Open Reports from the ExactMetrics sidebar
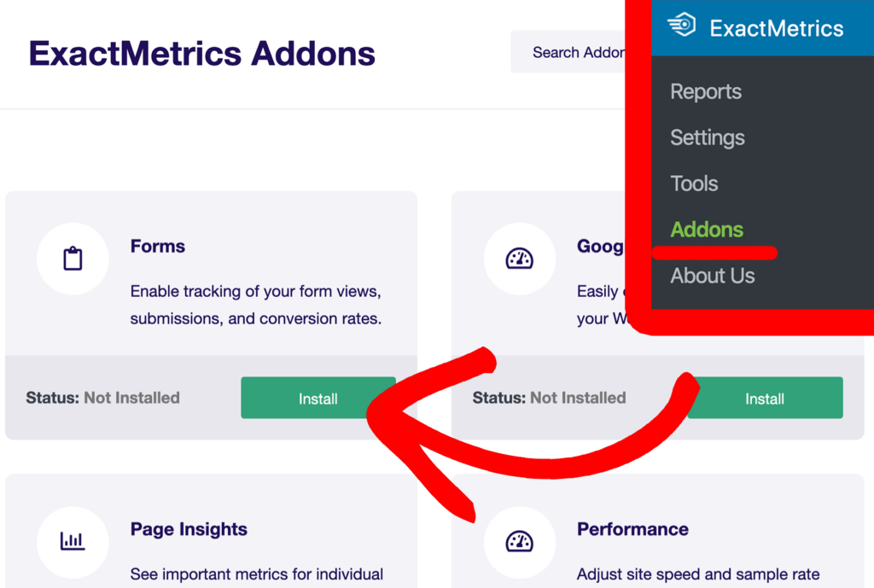Image resolution: width=874 pixels, height=588 pixels. 706,91
